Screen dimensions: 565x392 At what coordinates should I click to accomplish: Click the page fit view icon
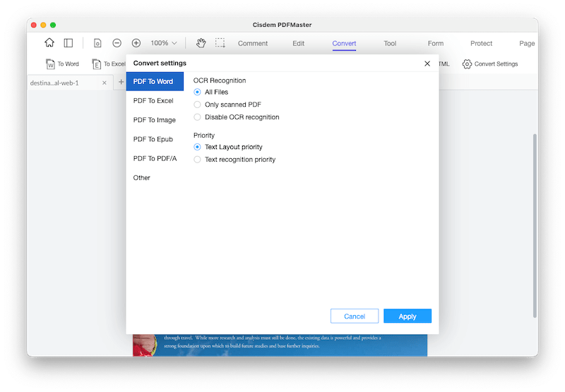97,43
